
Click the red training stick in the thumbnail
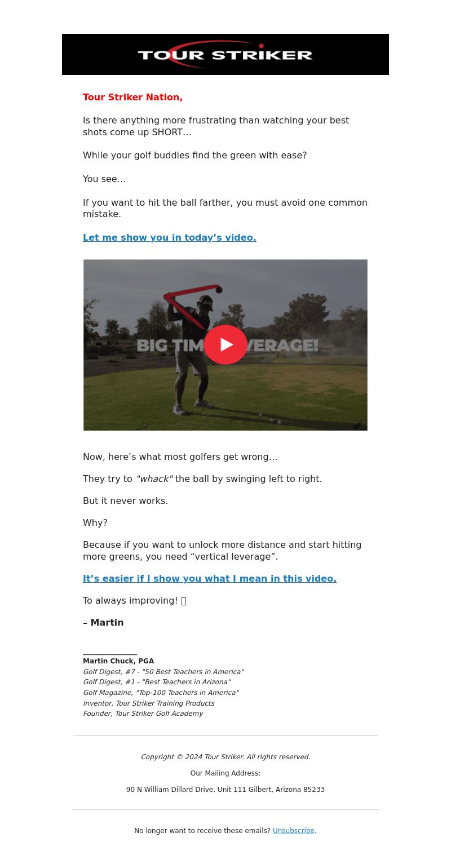[x=189, y=304]
